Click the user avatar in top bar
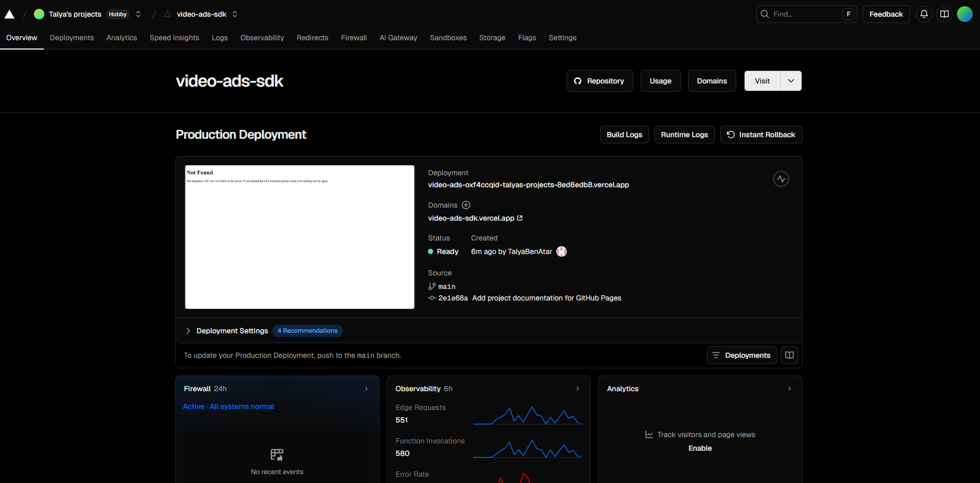Screen dimensions: 980x483 click(964, 14)
